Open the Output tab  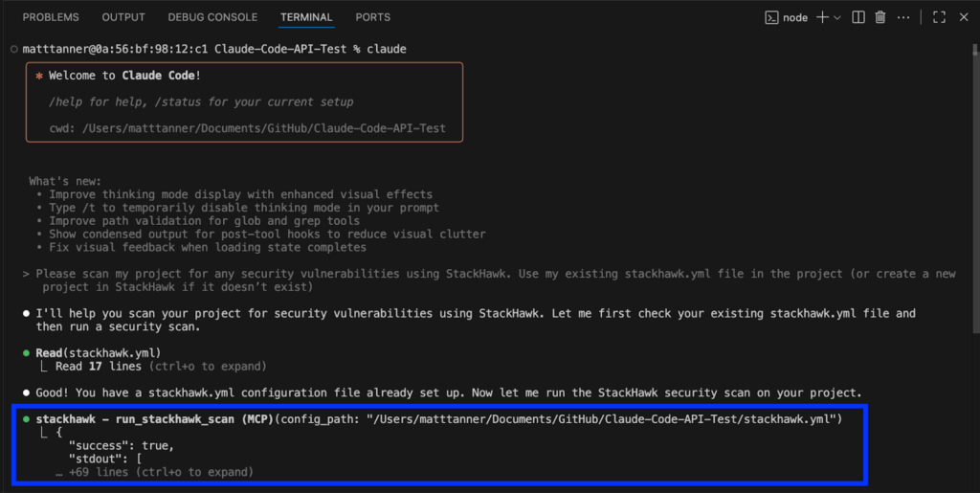pyautogui.click(x=123, y=17)
